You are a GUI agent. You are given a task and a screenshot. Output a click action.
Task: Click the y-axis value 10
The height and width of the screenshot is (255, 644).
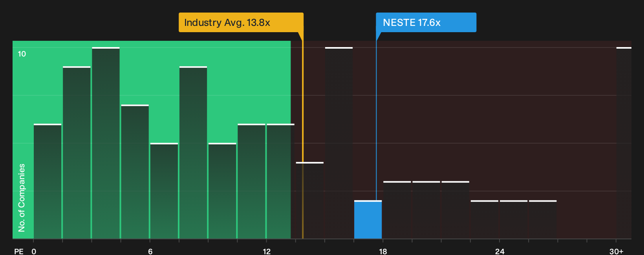(x=22, y=54)
